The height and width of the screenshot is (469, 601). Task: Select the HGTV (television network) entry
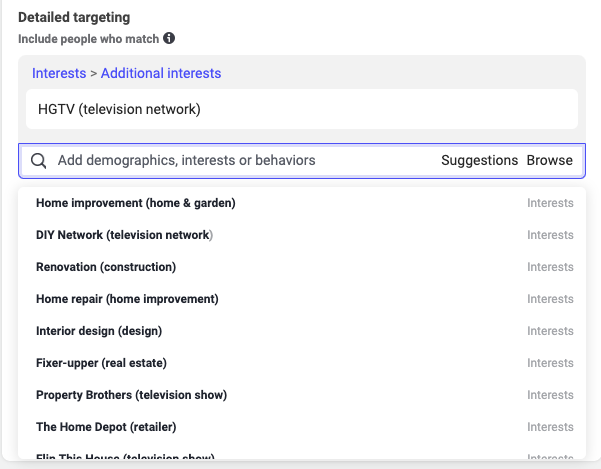click(x=302, y=109)
